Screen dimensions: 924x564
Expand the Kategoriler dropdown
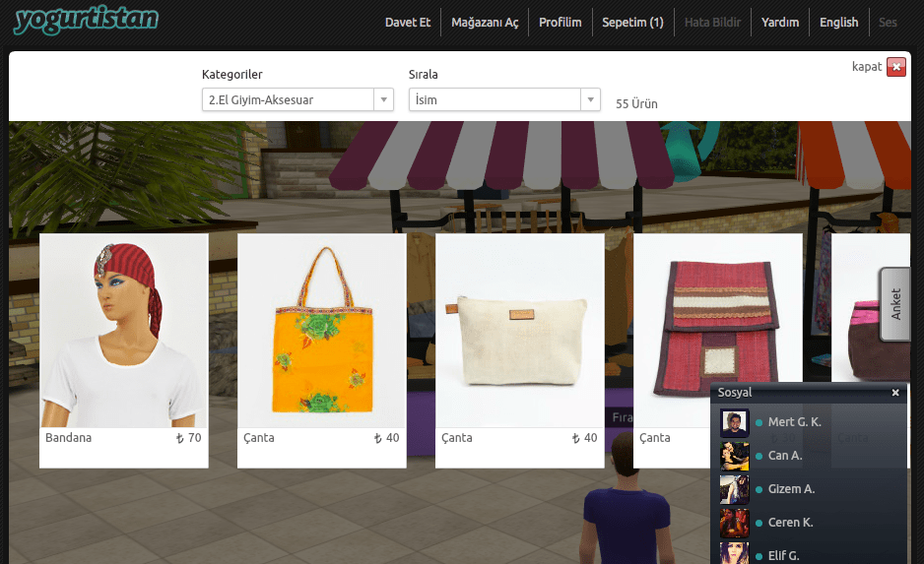click(x=297, y=99)
